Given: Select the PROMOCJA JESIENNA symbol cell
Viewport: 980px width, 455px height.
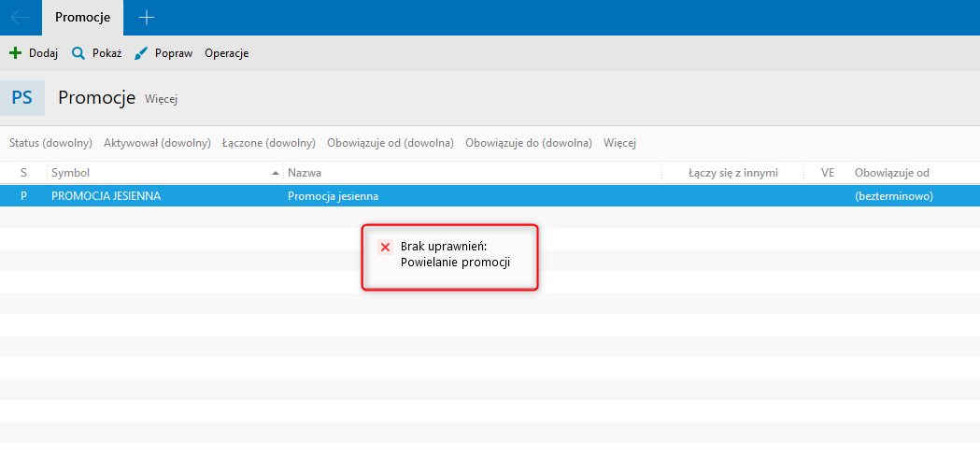Looking at the screenshot, I should (x=107, y=196).
